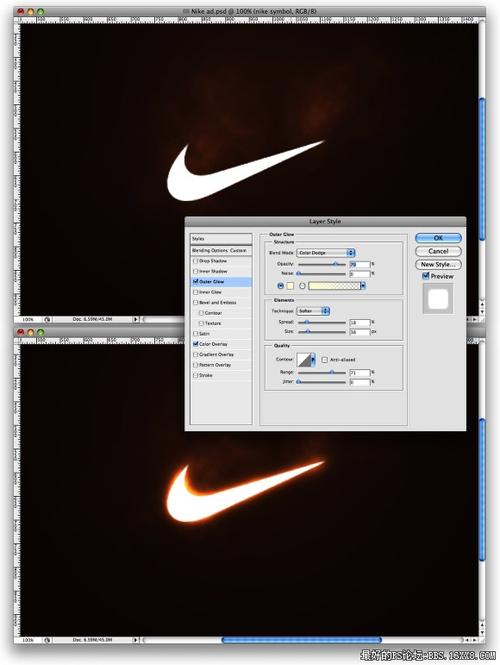This screenshot has width=500, height=665.
Task: Open the Blend Mode Color Dodge dropdown
Action: tap(326, 253)
